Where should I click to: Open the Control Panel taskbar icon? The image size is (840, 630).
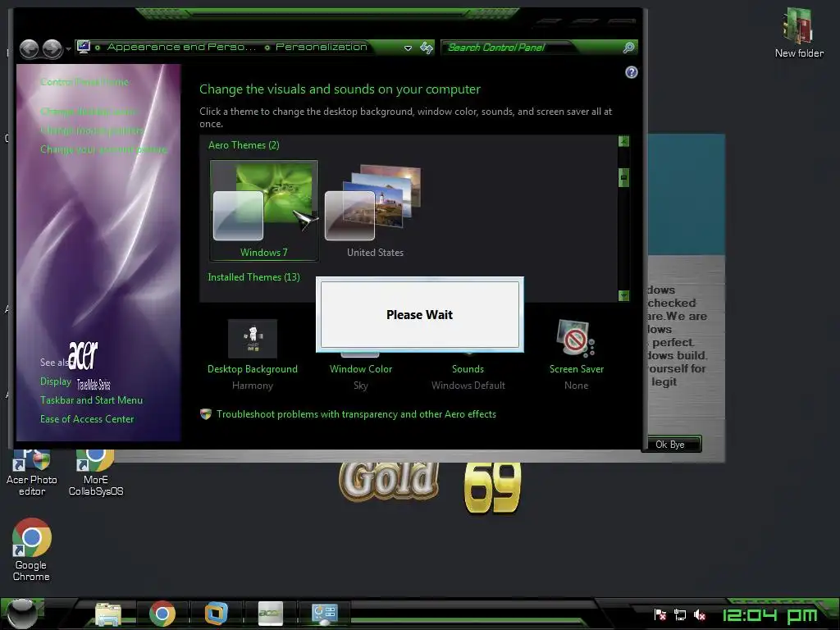324,614
